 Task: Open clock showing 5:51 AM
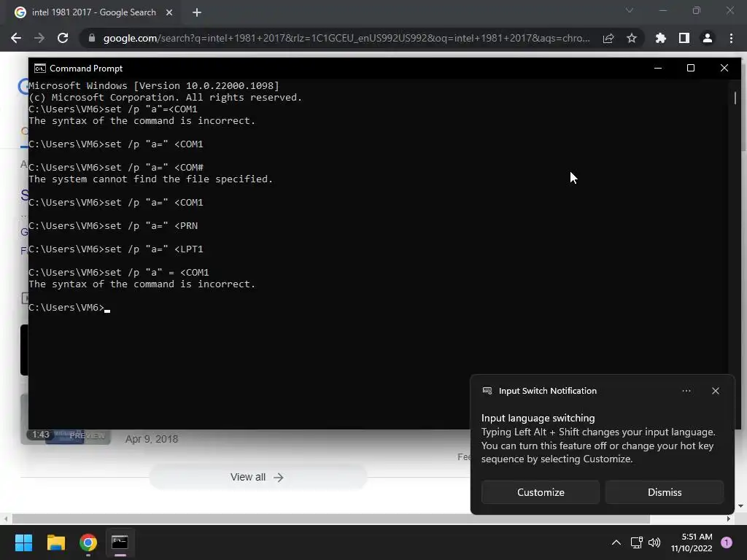692,542
